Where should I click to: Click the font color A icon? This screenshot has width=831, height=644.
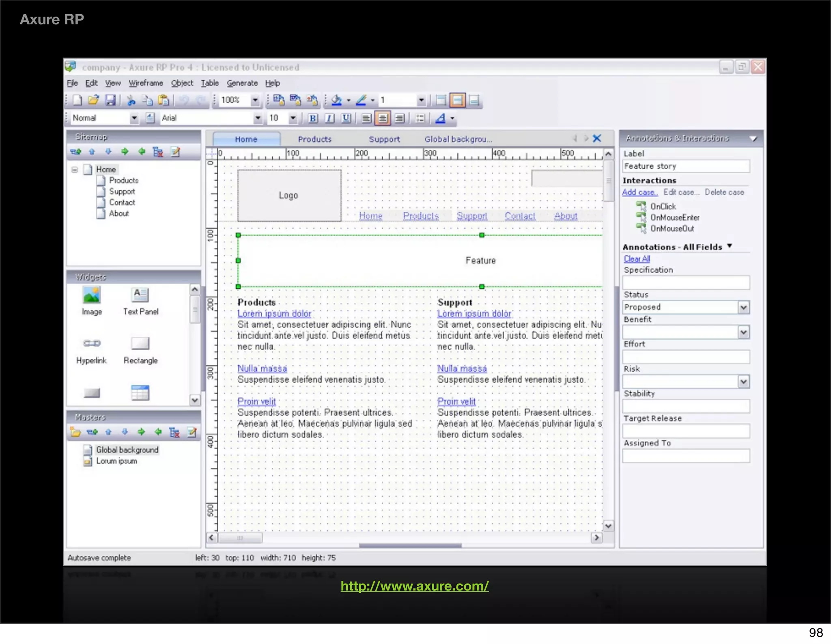point(441,118)
